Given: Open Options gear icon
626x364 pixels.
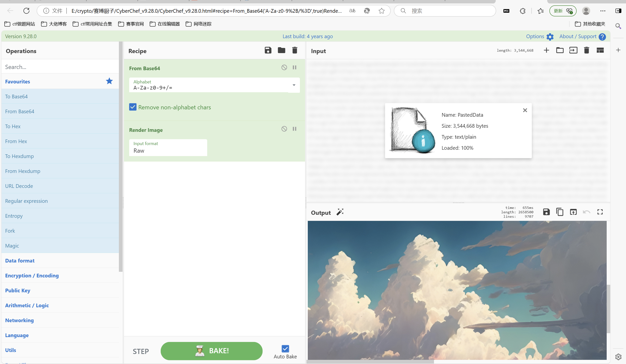Looking at the screenshot, I should [550, 37].
